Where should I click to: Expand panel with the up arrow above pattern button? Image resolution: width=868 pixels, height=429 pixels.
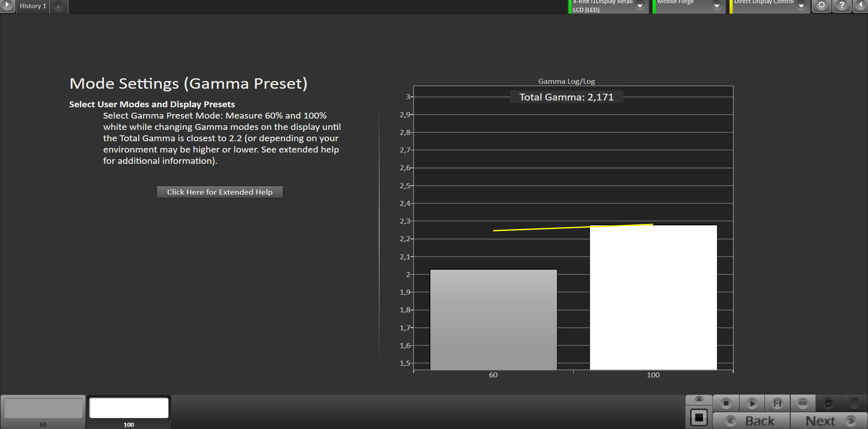click(698, 399)
